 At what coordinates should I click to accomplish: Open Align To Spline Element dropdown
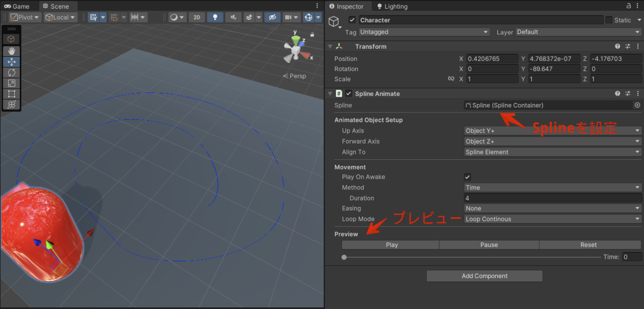coord(553,152)
